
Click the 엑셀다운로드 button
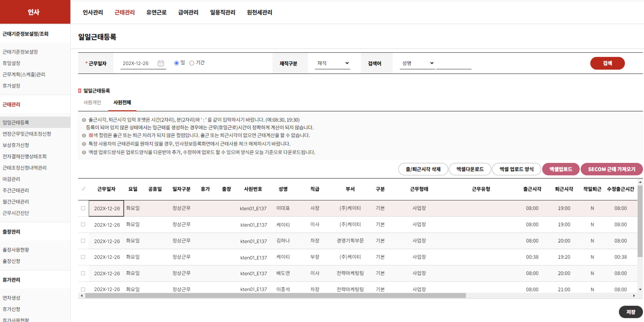[470, 169]
